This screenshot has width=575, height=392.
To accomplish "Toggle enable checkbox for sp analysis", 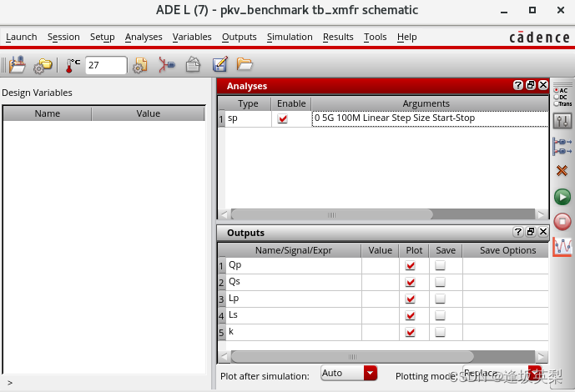I will 282,118.
